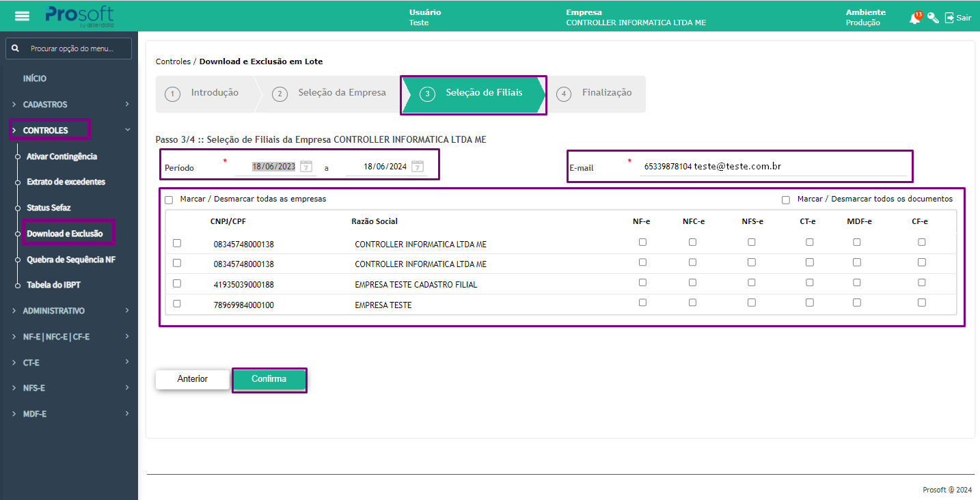
Task: Expand the NF-E | NFC-E | CF-E menu
Action: 69,337
